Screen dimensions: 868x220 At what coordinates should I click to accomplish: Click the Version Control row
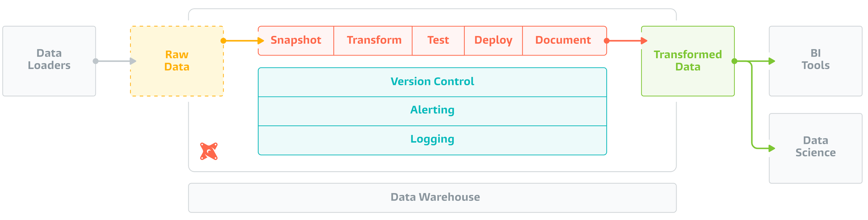(x=432, y=82)
